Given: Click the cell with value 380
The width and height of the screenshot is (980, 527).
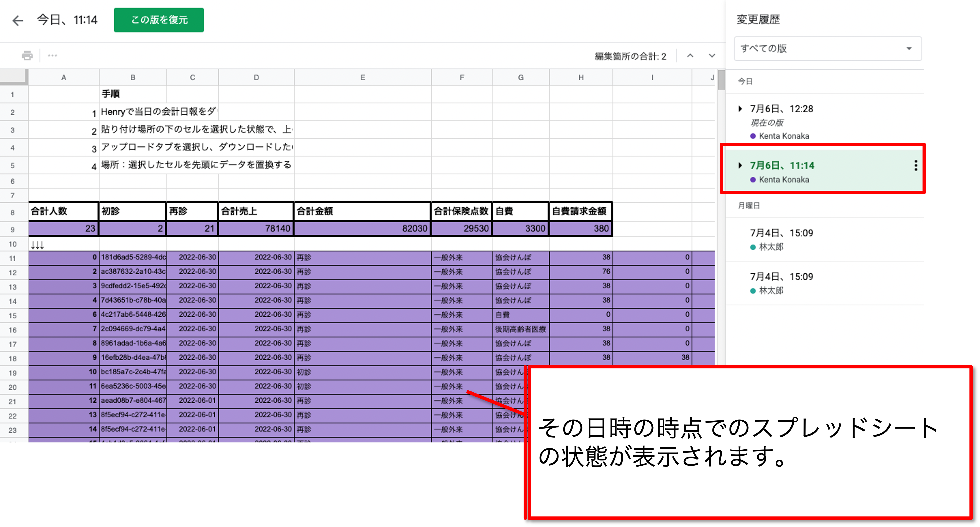Looking at the screenshot, I should click(x=581, y=229).
